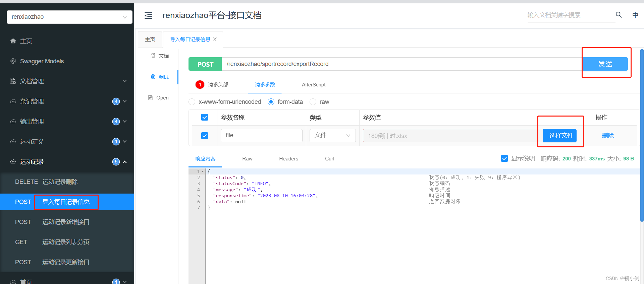Open POST 导入每日记录信息 API
644x284 pixels.
click(67, 202)
